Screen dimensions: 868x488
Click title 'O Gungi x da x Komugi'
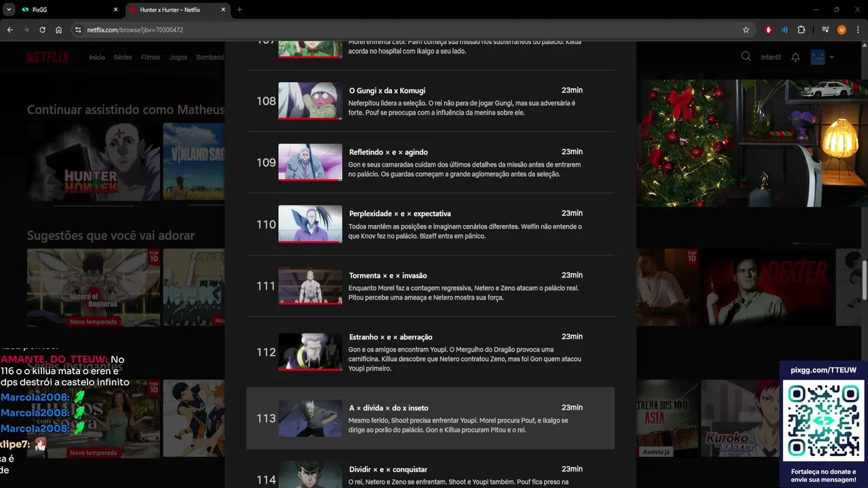click(x=387, y=91)
